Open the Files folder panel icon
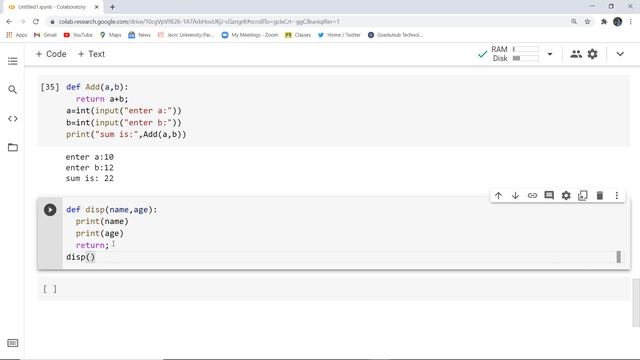The height and width of the screenshot is (360, 640). pyautogui.click(x=13, y=147)
